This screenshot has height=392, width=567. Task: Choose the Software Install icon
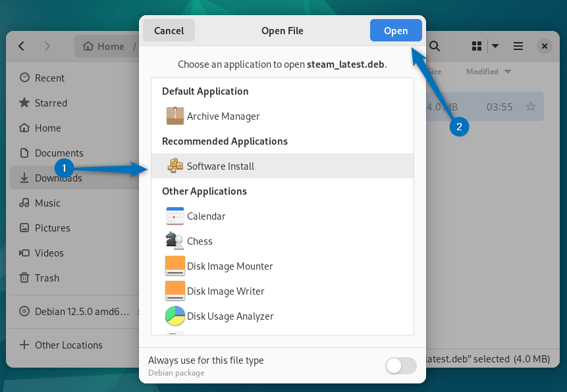point(175,166)
